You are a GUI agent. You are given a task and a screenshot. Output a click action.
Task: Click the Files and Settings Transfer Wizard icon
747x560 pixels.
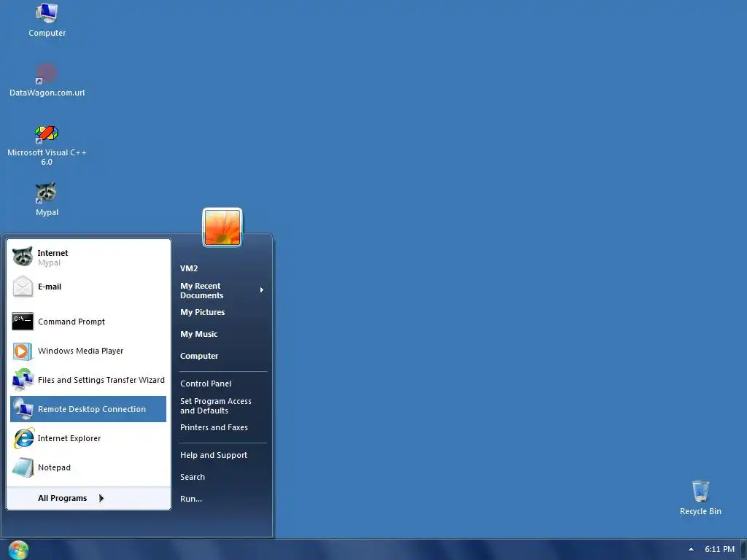[x=23, y=380]
